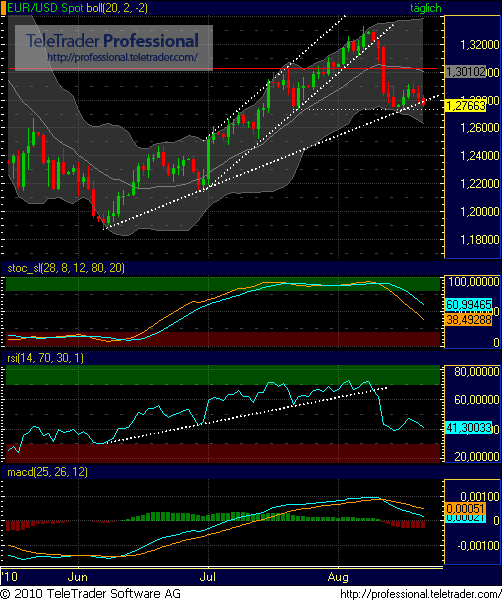The height and width of the screenshot is (603, 502).
Task: Click the orange 38,49288 stochastic value tag
Action: pyautogui.click(x=469, y=320)
